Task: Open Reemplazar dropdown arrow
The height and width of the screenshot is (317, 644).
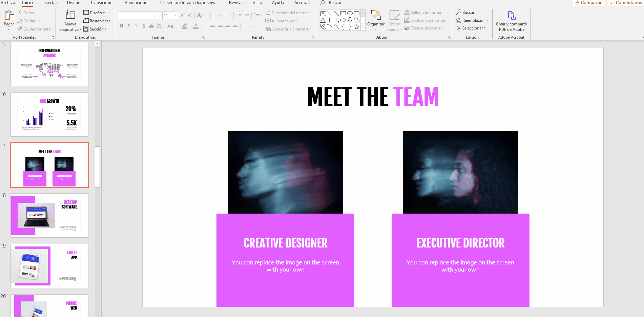Action: (x=487, y=20)
